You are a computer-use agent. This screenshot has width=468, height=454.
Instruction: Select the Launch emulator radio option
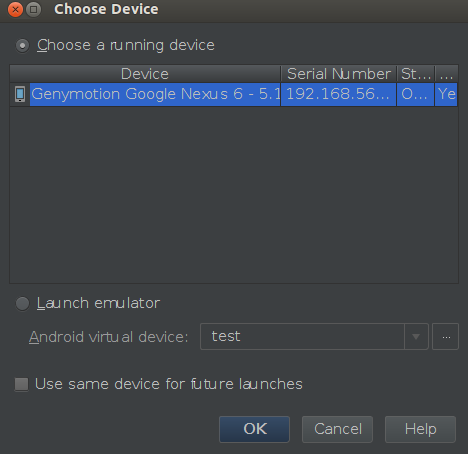tap(23, 304)
